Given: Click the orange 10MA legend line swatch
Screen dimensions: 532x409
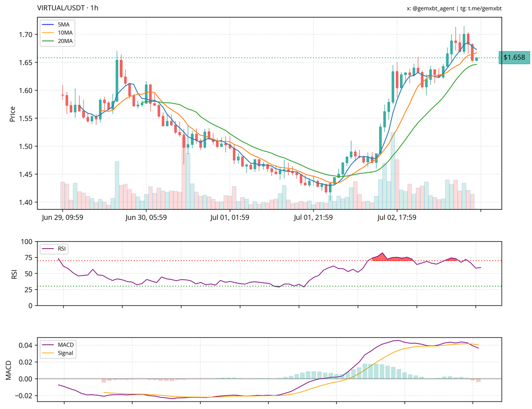Looking at the screenshot, I should pos(48,33).
